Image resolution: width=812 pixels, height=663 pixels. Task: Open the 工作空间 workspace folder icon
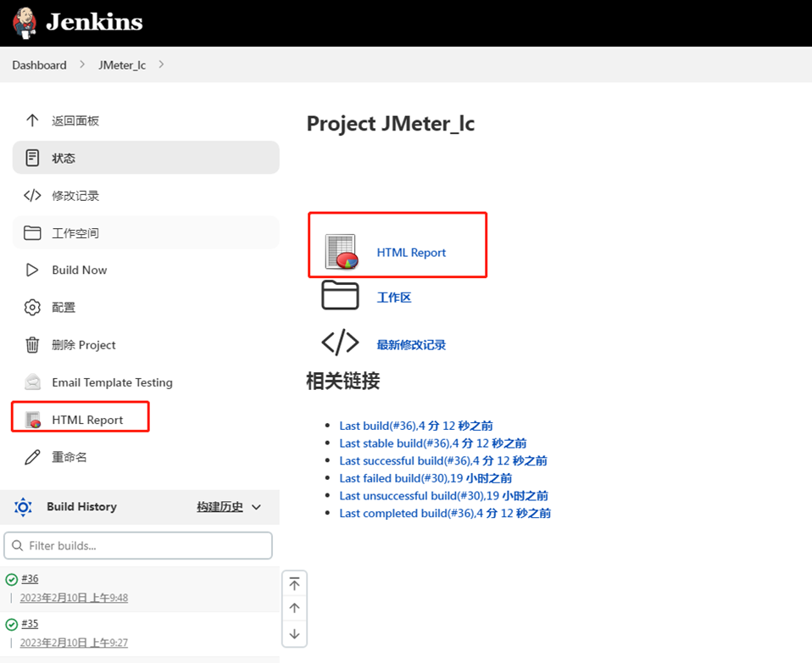click(31, 232)
